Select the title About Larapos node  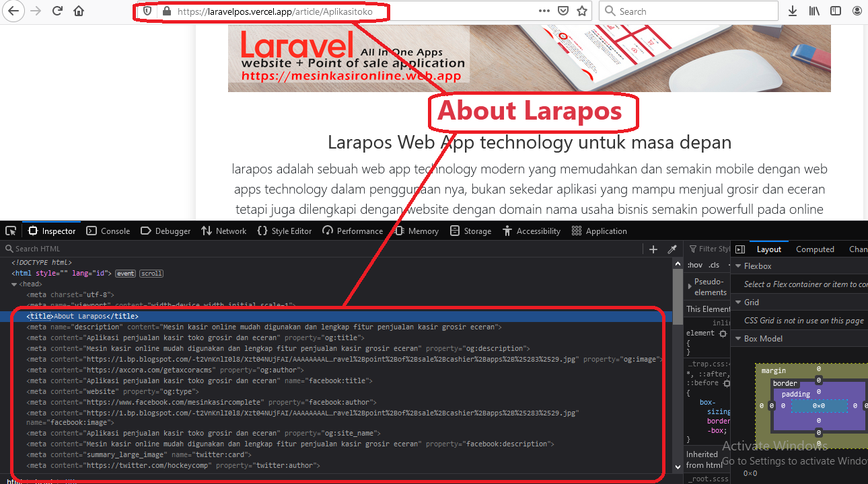click(x=83, y=316)
